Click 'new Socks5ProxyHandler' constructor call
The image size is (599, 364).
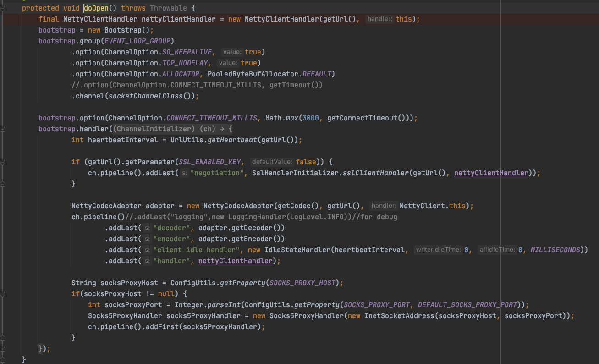(x=299, y=316)
